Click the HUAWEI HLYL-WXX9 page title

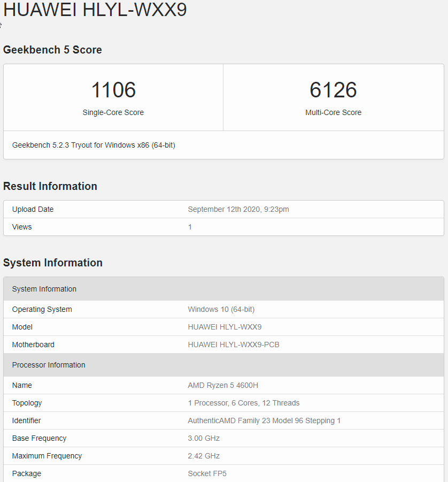95,9
